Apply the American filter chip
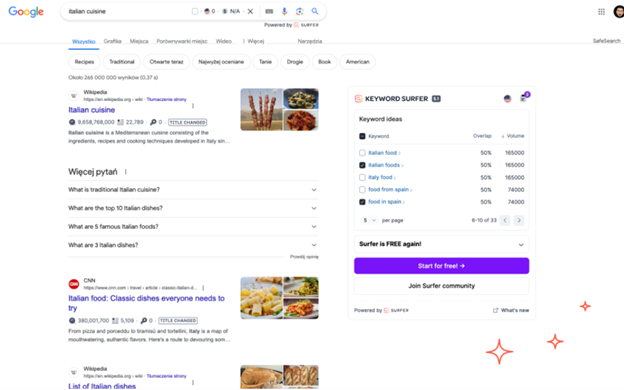The image size is (624, 390). [358, 62]
